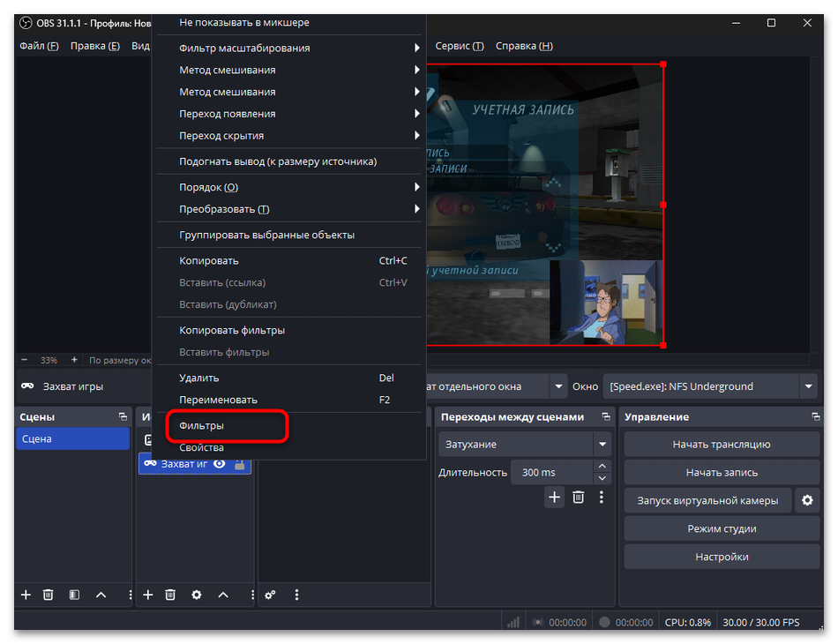Select Группировать выбранные объекты
This screenshot has width=838, height=644.
289,236
